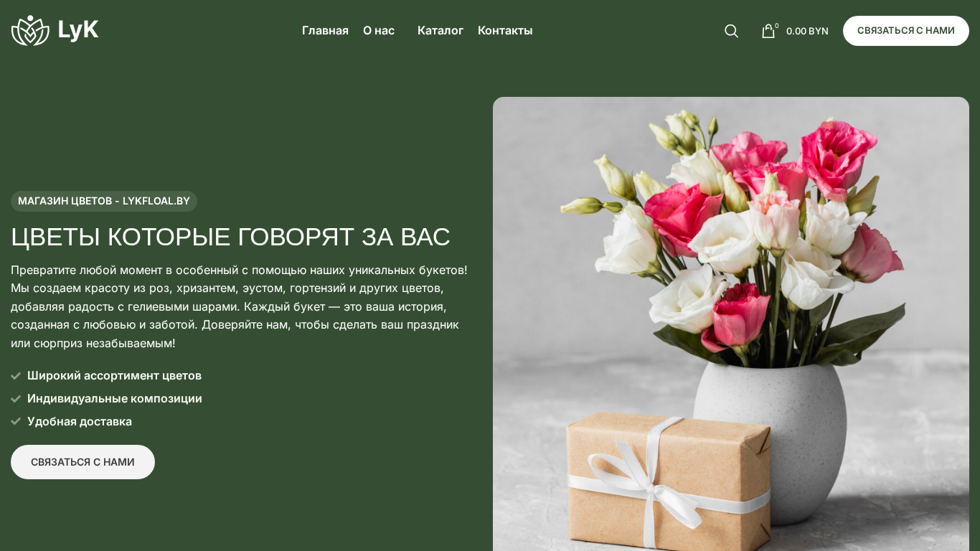
Task: Click the Удобная доставка list text
Action: tap(80, 422)
